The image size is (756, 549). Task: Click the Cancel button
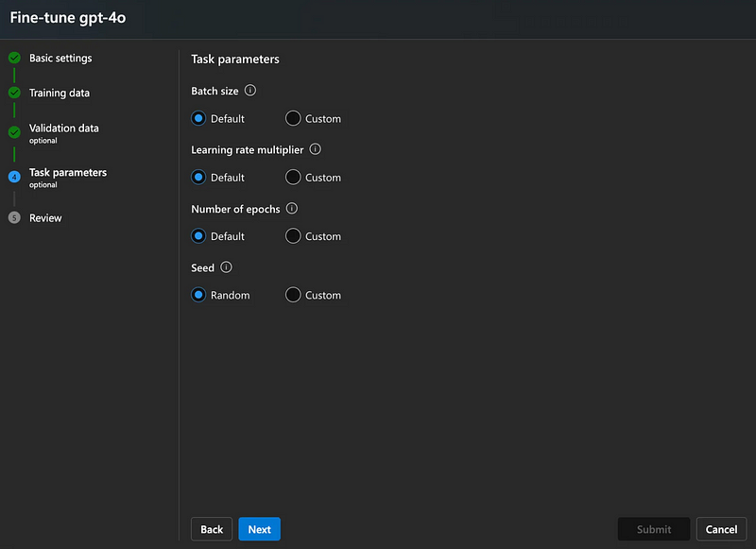[x=721, y=529]
